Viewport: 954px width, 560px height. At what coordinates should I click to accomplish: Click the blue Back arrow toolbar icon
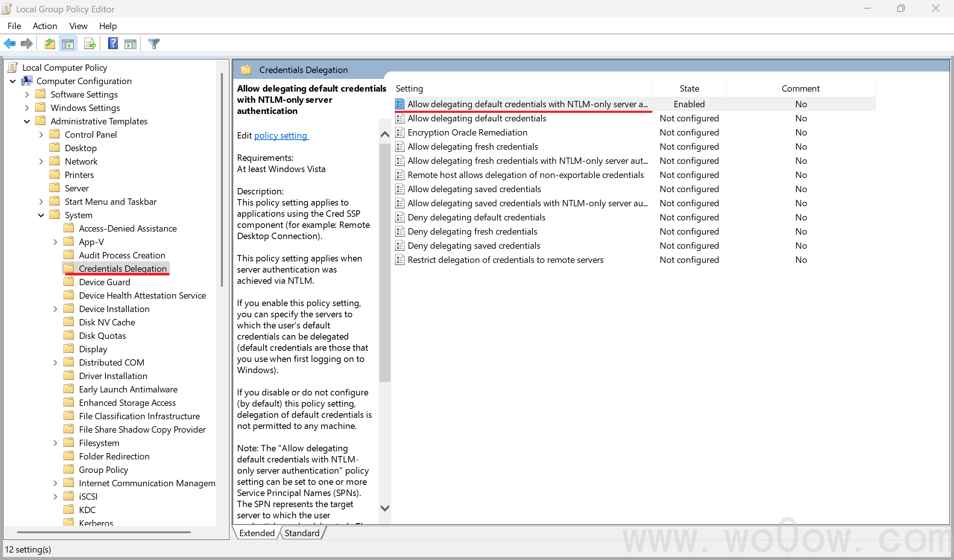tap(10, 44)
